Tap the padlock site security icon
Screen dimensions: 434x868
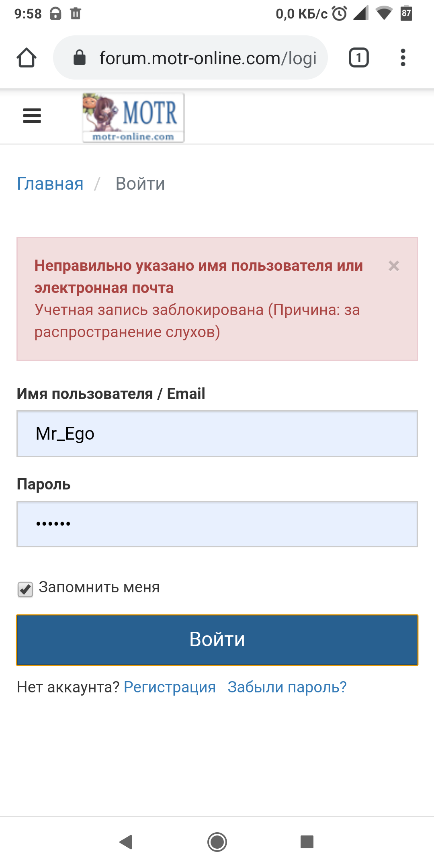pyautogui.click(x=80, y=58)
